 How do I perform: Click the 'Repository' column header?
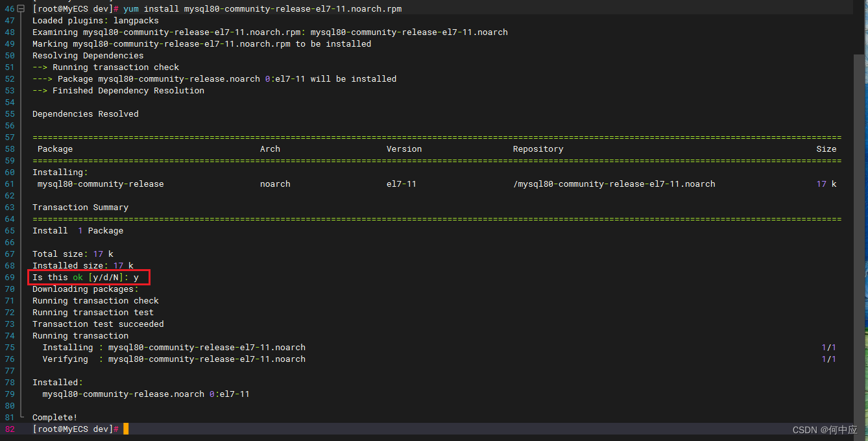pyautogui.click(x=538, y=149)
